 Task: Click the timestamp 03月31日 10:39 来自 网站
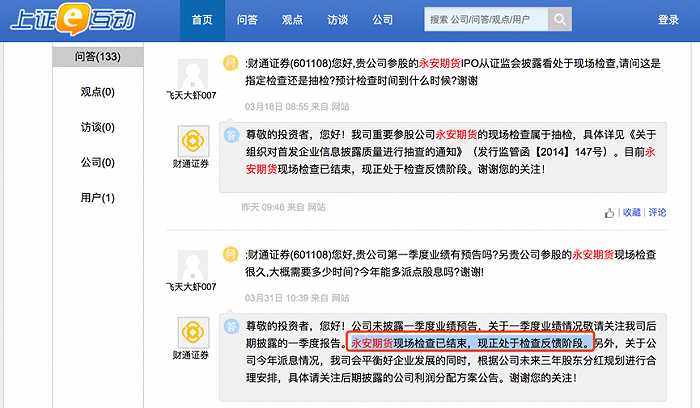297,298
